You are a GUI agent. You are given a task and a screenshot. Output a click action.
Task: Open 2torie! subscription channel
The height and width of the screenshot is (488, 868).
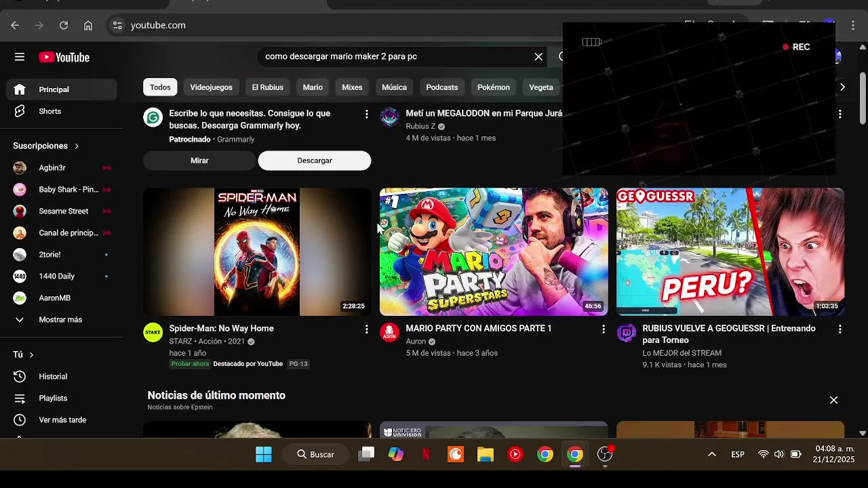(x=62, y=254)
